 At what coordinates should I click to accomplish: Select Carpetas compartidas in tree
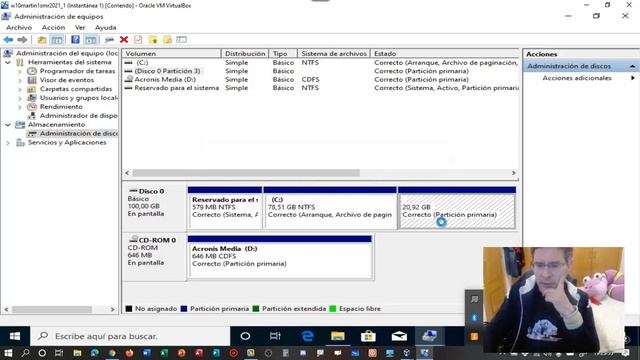[76, 89]
